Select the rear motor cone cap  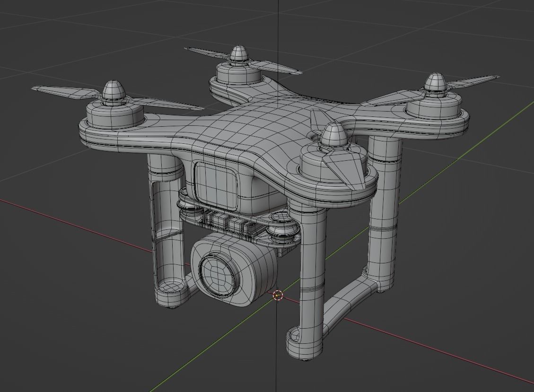click(x=239, y=53)
